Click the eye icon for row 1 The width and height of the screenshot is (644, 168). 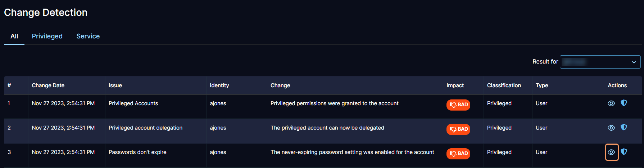click(x=611, y=103)
